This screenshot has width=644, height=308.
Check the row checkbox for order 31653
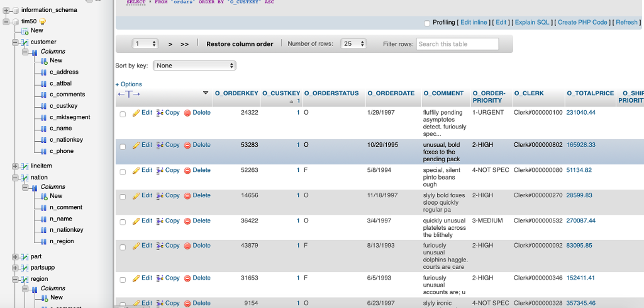(x=123, y=280)
